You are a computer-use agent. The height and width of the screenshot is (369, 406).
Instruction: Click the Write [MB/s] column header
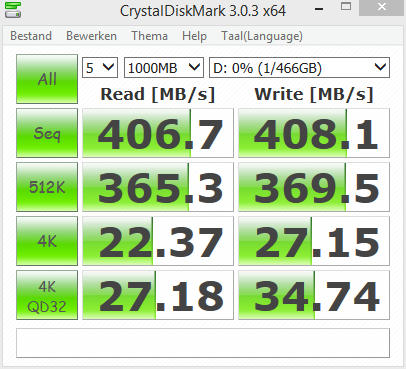(314, 94)
